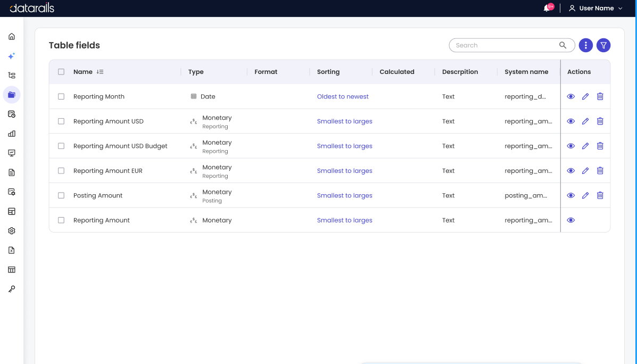This screenshot has width=637, height=364.
Task: Open the filter funnel button
Action: click(x=603, y=45)
